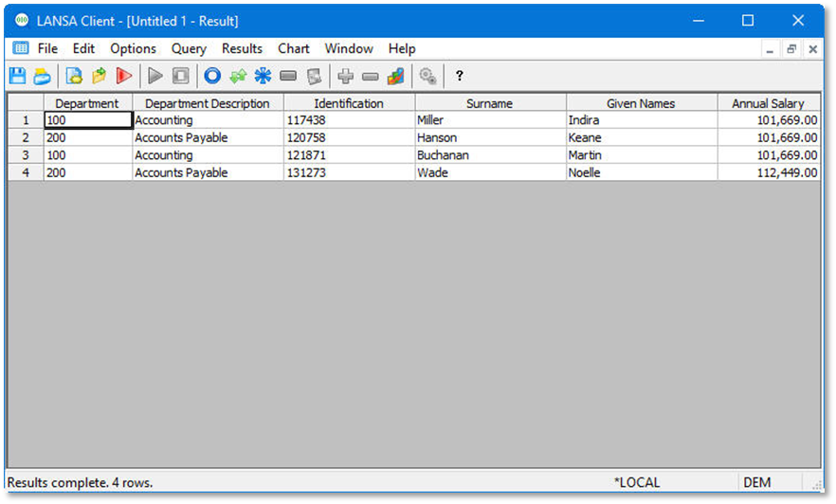Image resolution: width=836 pixels, height=504 pixels.
Task: Click the New query document icon
Action: coord(74,76)
